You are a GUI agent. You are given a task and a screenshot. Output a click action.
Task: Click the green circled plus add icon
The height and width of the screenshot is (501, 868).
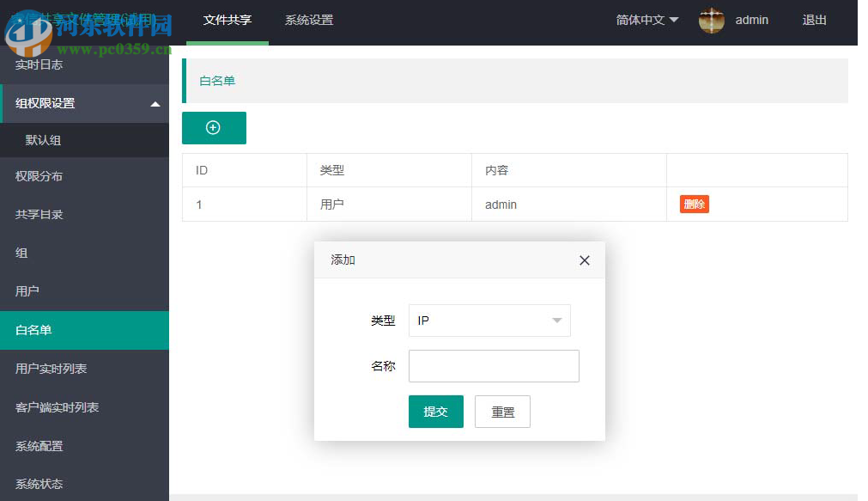point(214,127)
